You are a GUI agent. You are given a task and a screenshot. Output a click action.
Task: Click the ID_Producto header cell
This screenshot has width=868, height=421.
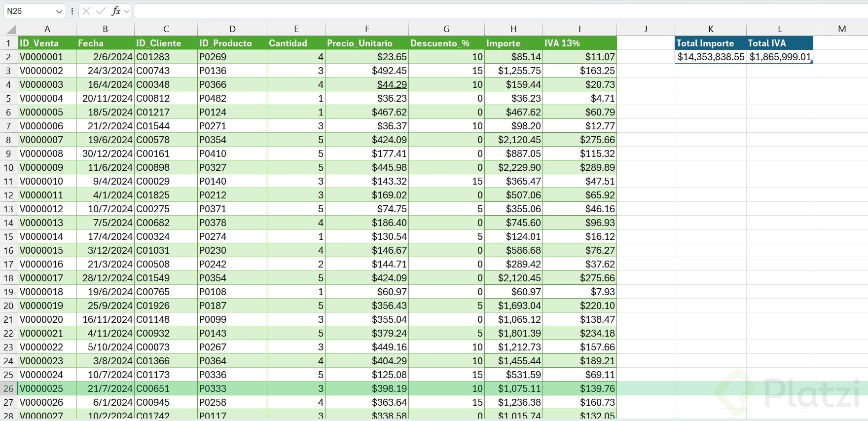point(232,43)
